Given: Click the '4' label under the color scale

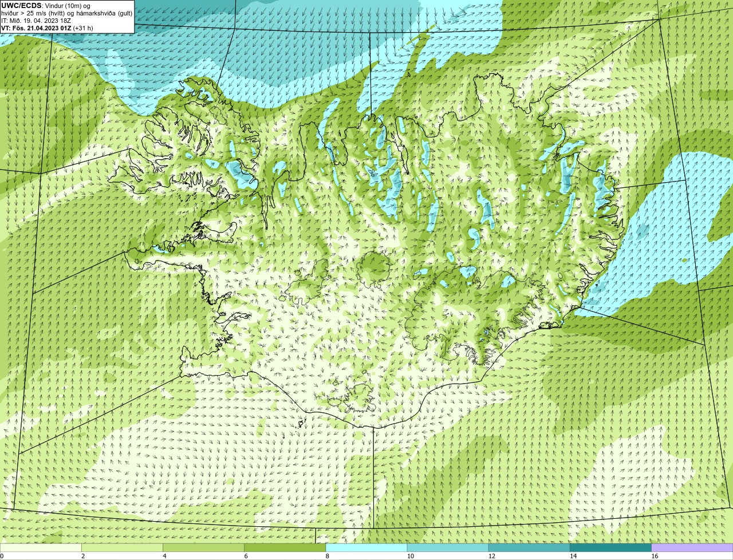Looking at the screenshot, I should 164,556.
